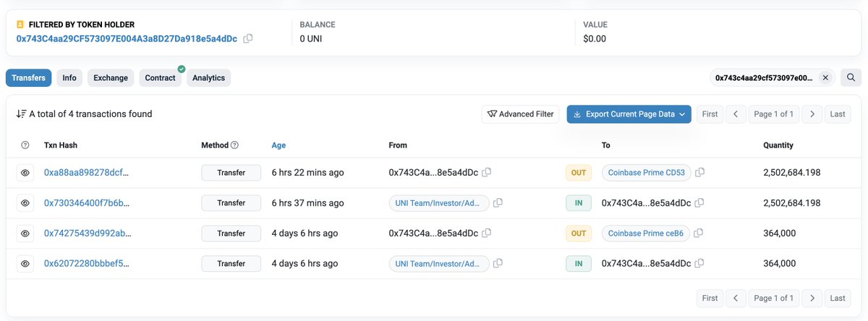Open transaction hash 0x62072280bbbef5
Viewport: 868px width, 321px height.
[x=86, y=264]
